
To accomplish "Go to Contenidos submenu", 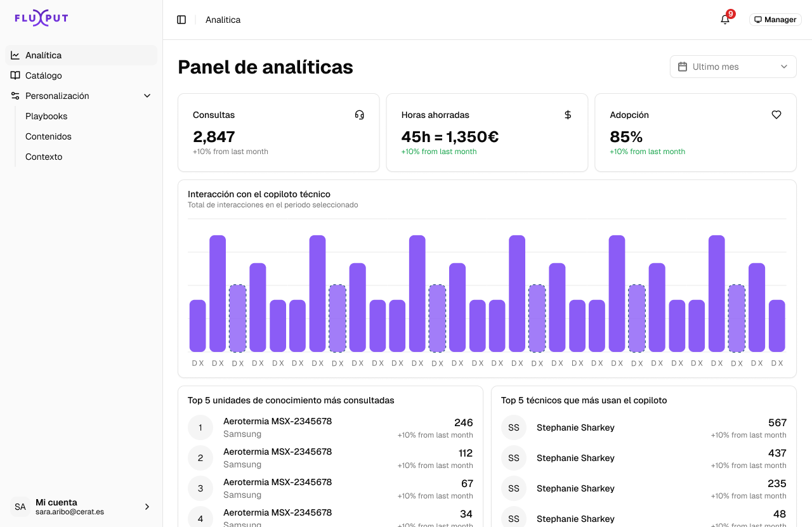I will click(48, 136).
